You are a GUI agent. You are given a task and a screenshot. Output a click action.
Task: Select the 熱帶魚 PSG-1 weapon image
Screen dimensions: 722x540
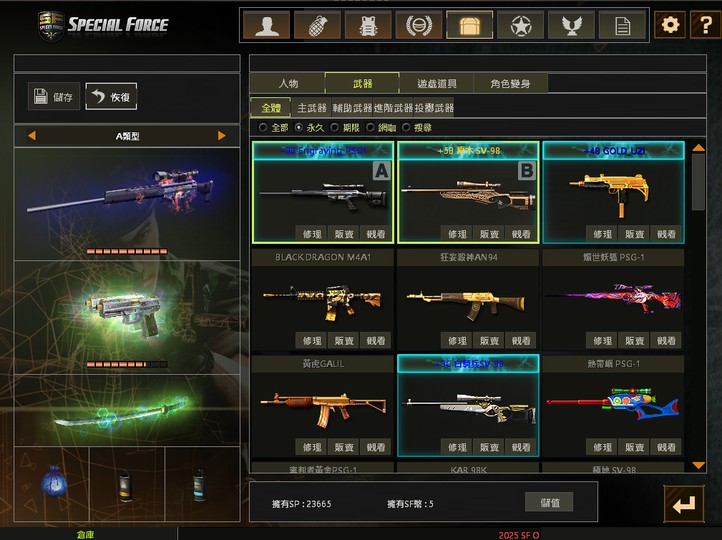point(612,402)
